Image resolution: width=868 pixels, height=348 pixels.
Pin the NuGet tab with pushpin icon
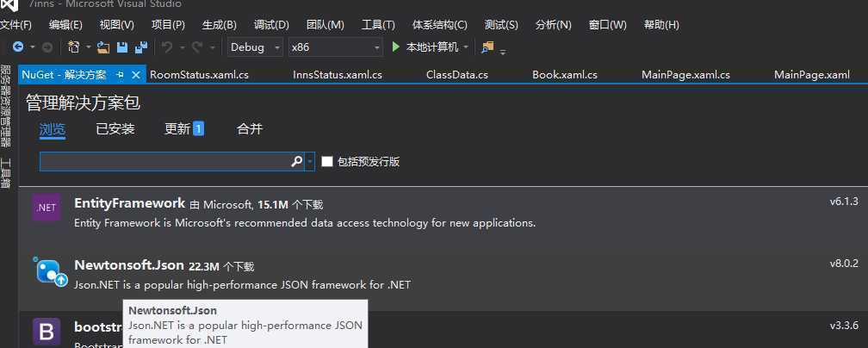pyautogui.click(x=121, y=75)
